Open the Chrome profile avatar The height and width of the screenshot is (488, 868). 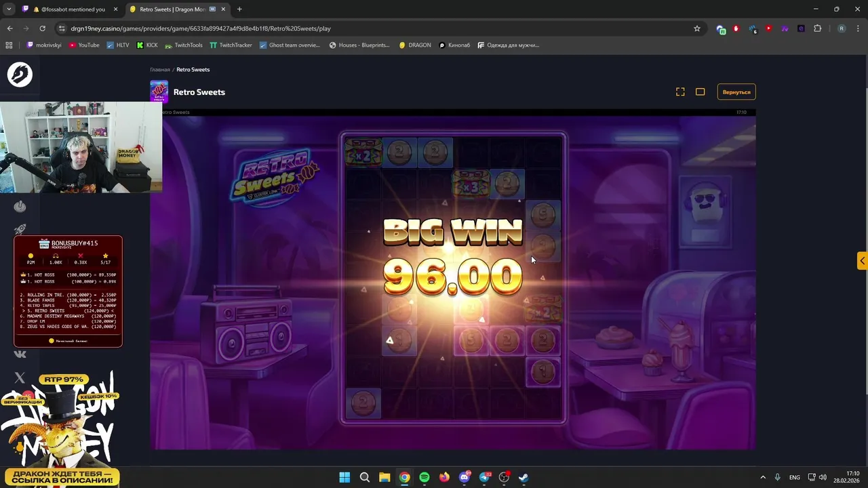click(842, 28)
